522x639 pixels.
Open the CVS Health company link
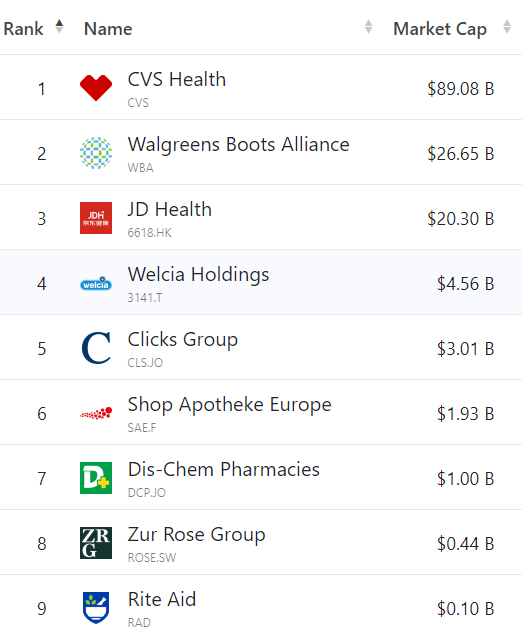tap(177, 79)
